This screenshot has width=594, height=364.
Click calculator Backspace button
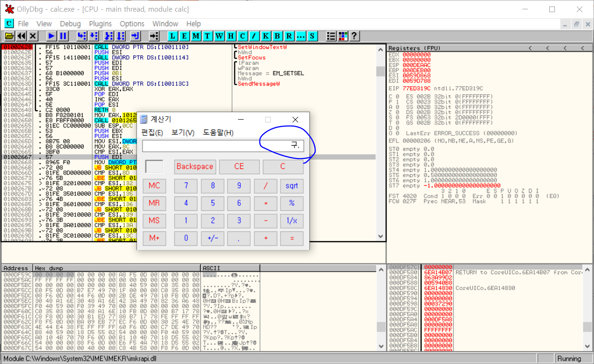pyautogui.click(x=195, y=167)
